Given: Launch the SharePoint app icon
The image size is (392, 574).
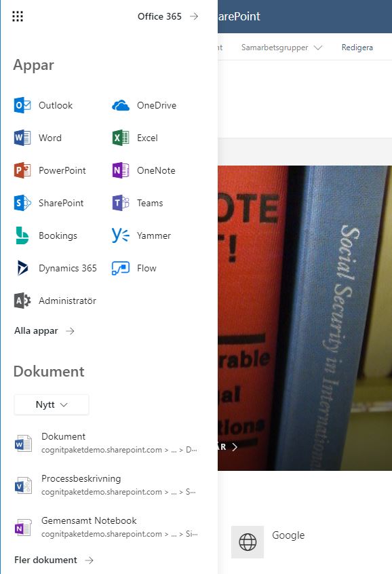Looking at the screenshot, I should 22,203.
